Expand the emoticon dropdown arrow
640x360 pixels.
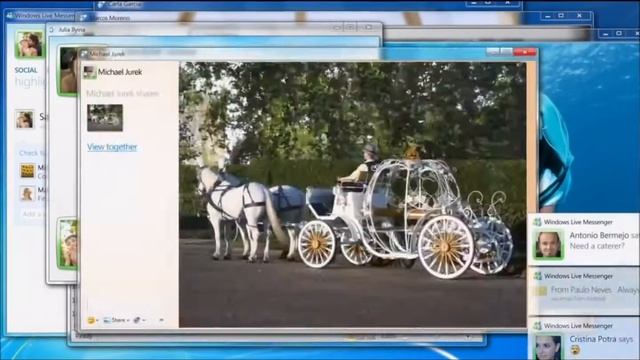click(x=97, y=320)
